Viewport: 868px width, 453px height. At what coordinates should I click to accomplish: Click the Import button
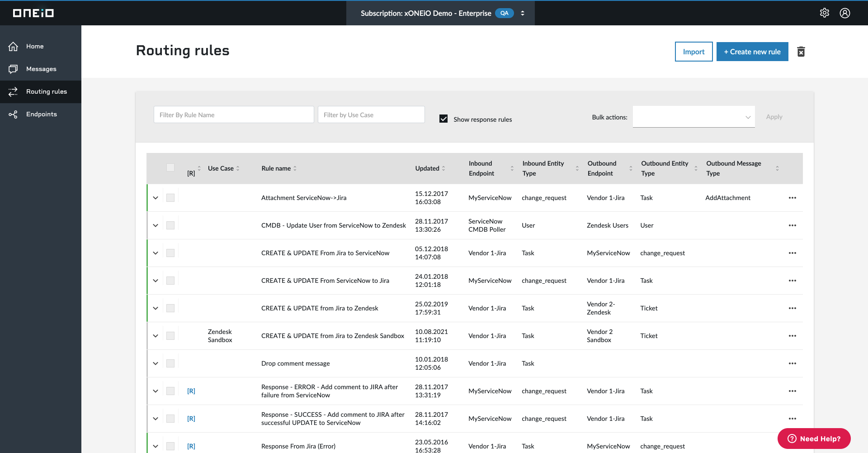pos(694,52)
